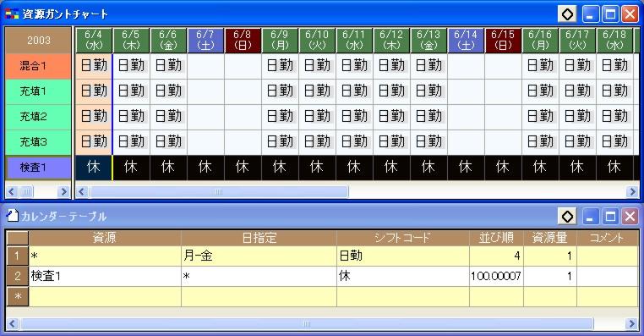
Task: Select row 2 header in calendar table
Action: (x=17, y=276)
